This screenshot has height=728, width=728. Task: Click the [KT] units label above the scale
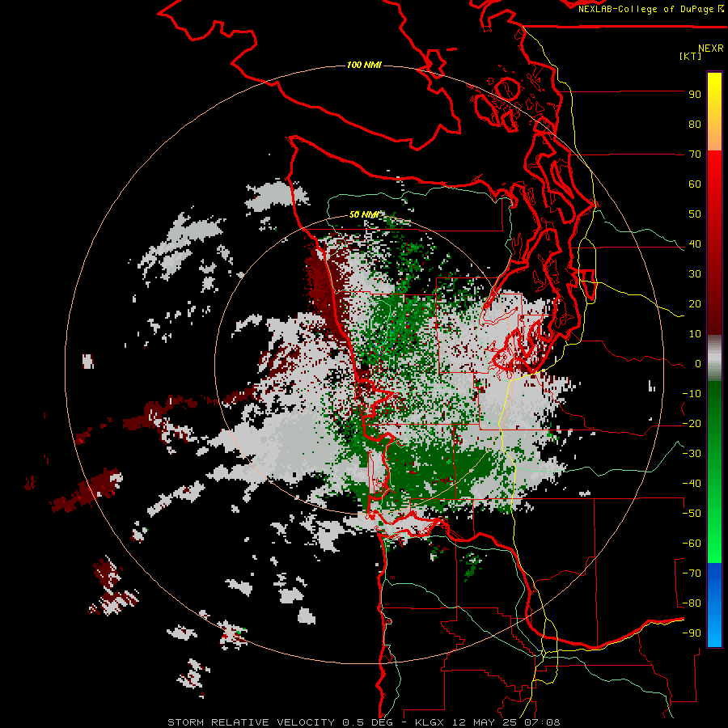click(x=690, y=56)
